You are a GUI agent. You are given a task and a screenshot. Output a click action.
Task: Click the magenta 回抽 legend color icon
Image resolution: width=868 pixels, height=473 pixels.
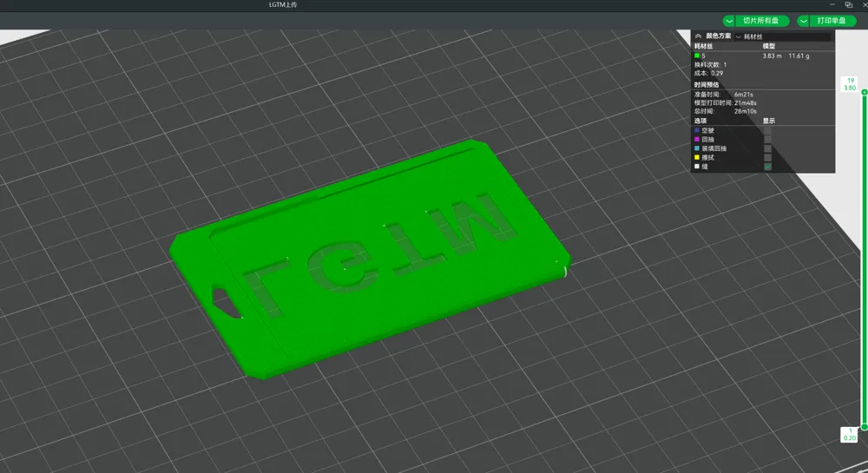(697, 139)
